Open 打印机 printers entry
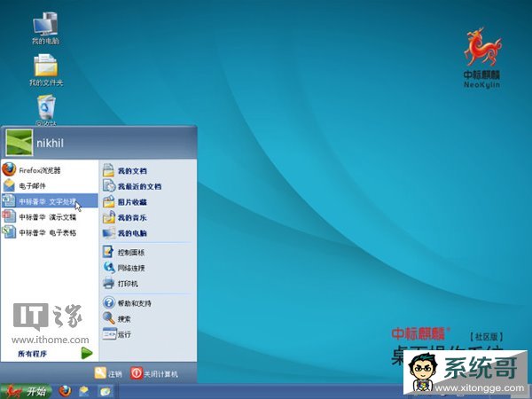Viewport: 532px width, 399px height. (120, 284)
